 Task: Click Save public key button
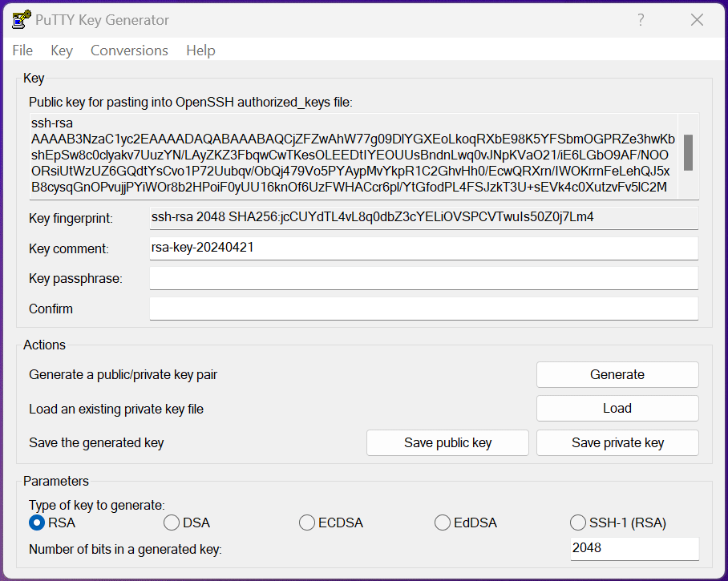tap(447, 442)
